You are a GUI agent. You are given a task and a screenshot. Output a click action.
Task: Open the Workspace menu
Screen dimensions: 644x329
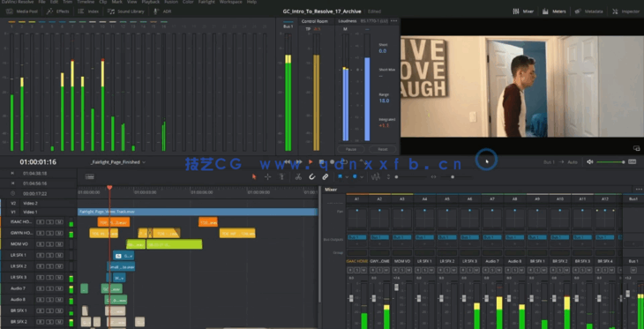231,2
